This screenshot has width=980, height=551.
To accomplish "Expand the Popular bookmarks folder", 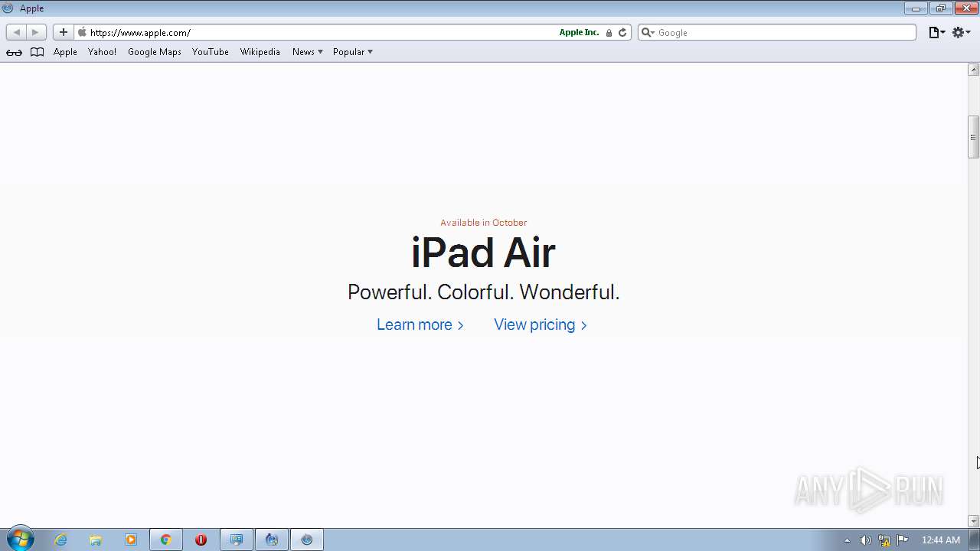I will (352, 52).
